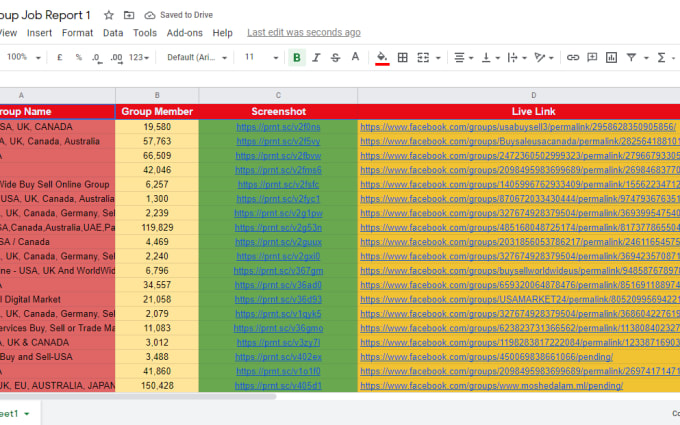Toggle strikethrough formatting

335,57
